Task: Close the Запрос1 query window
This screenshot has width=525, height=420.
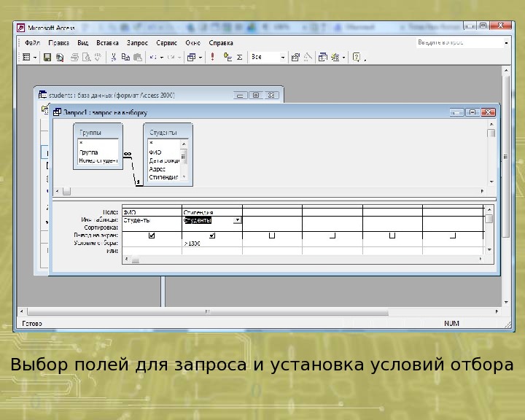Action: pos(488,112)
